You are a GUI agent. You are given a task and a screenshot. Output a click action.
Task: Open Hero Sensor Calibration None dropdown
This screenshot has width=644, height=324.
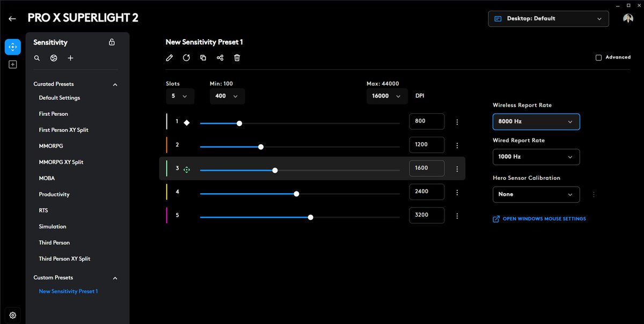(x=536, y=194)
